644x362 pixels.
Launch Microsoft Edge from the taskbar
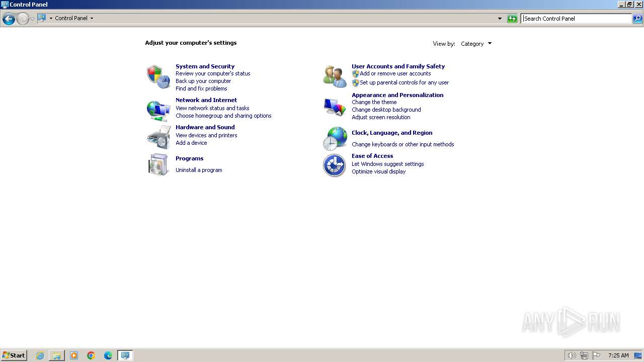pos(108,355)
